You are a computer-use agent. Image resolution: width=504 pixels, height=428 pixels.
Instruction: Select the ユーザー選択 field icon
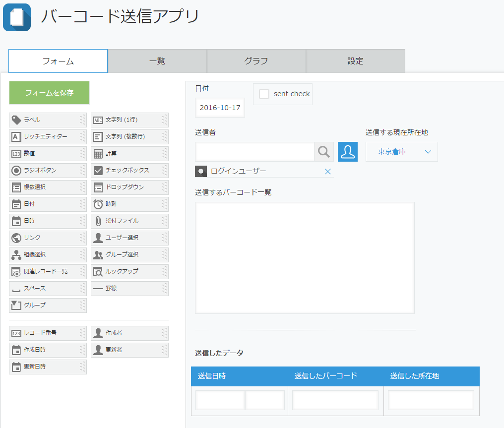point(98,238)
